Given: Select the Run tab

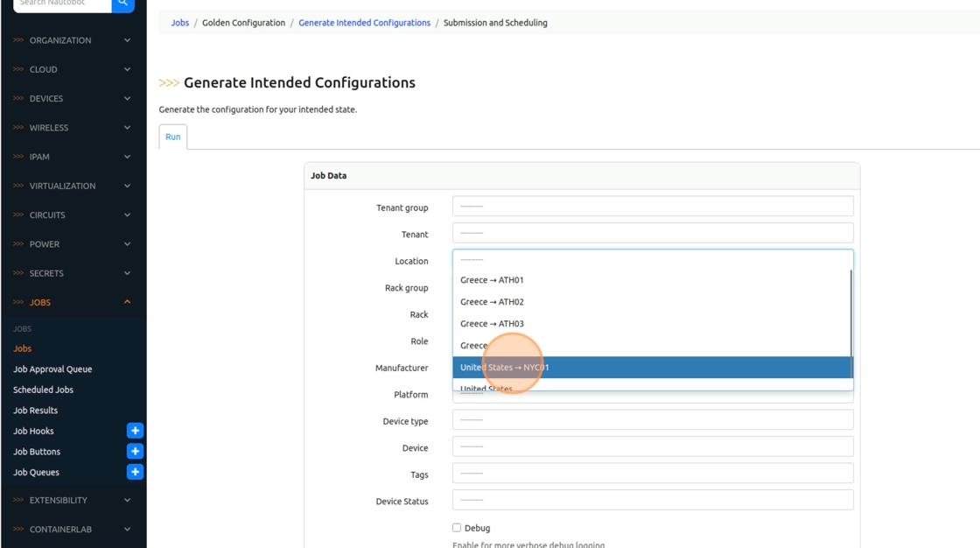Looking at the screenshot, I should pyautogui.click(x=173, y=137).
